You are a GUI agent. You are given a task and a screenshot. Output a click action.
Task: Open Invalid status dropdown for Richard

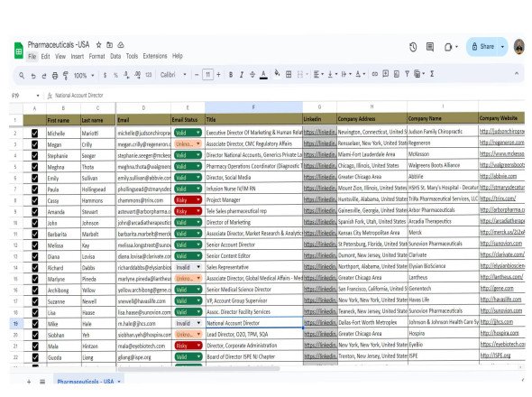point(188,267)
